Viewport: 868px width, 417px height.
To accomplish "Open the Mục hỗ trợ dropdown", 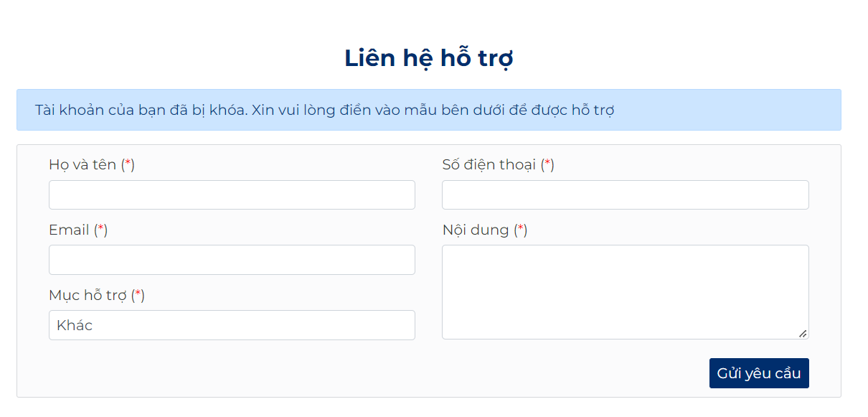I will pyautogui.click(x=232, y=325).
